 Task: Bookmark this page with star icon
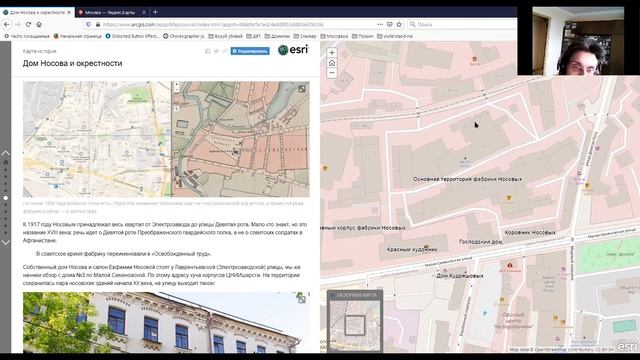(399, 24)
